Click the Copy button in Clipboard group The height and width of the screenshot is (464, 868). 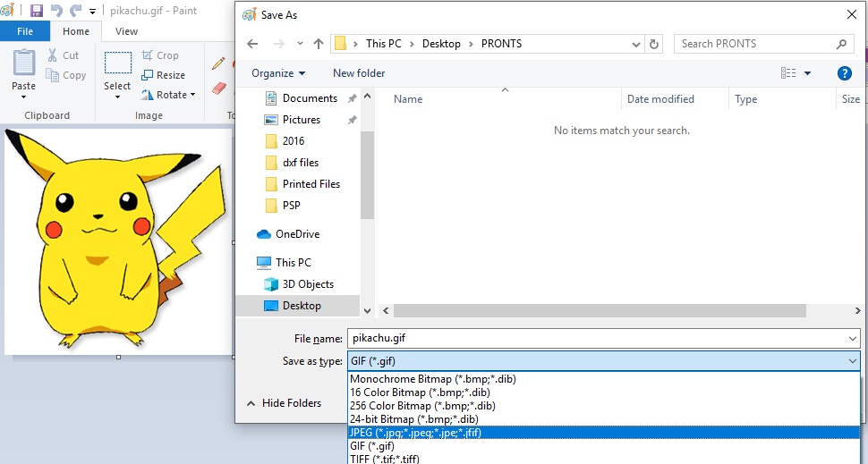[x=66, y=75]
